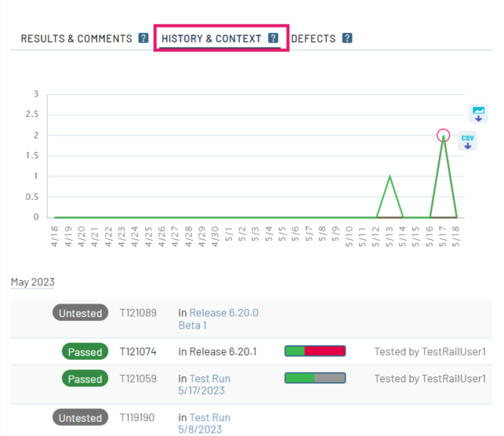The height and width of the screenshot is (436, 504).
Task: Open Test Run 5/8/2023 link
Action: coord(209,423)
